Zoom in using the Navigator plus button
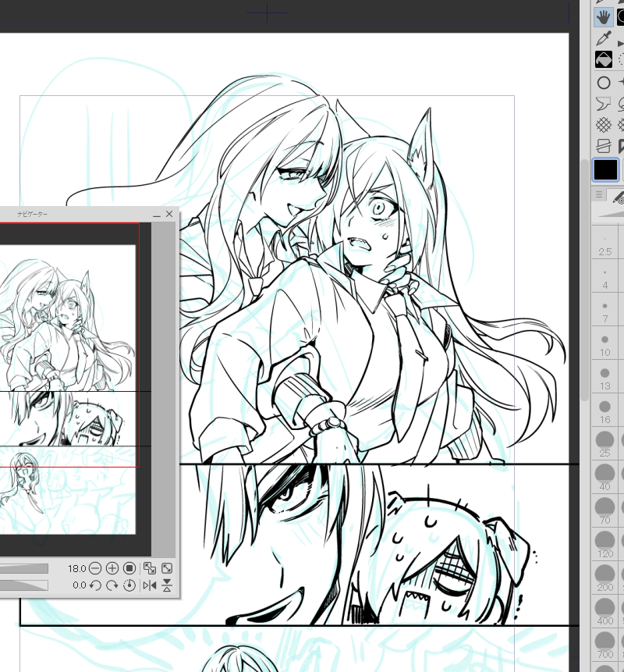This screenshot has height=672, width=624. tap(112, 568)
